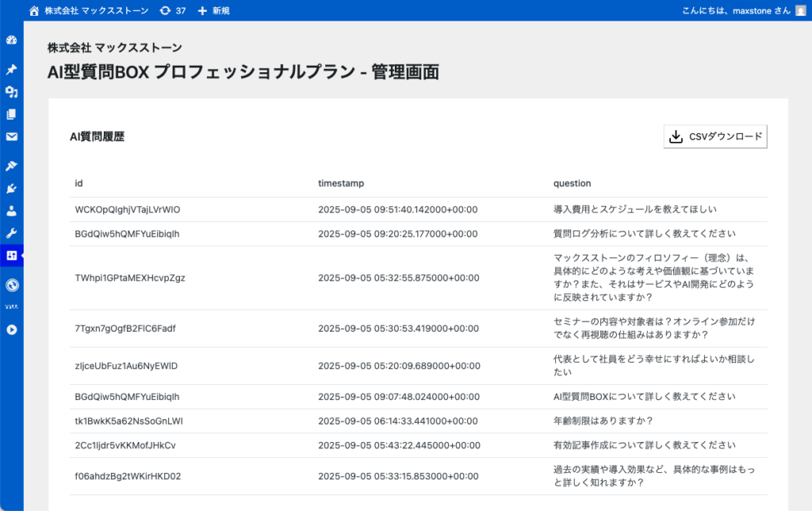The image size is (812, 511).
Task: Open the 37 pending updates item
Action: click(173, 10)
